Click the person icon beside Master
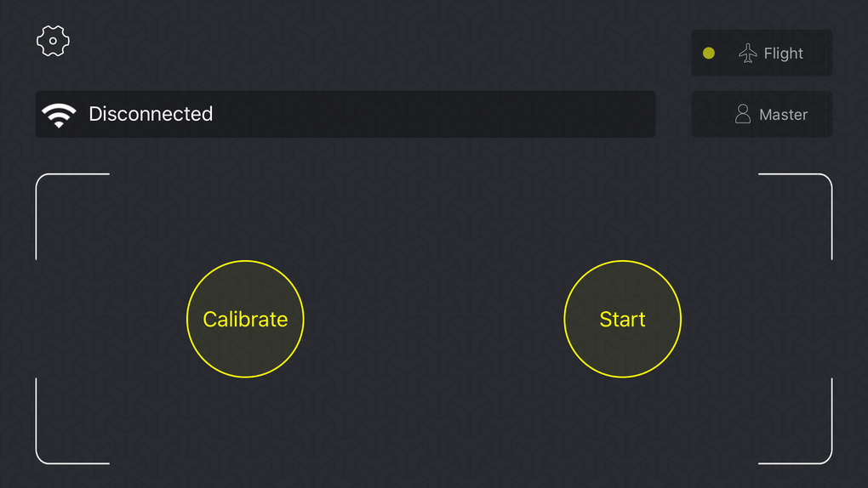 click(743, 115)
